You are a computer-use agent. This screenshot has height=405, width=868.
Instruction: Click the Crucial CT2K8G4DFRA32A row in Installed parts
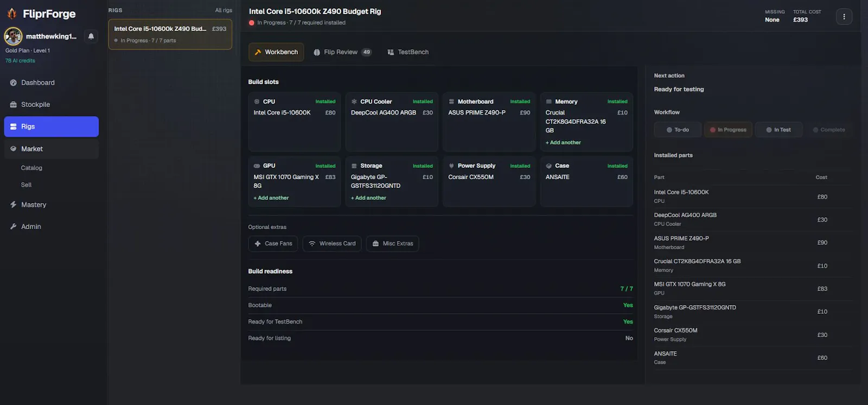[753, 265]
